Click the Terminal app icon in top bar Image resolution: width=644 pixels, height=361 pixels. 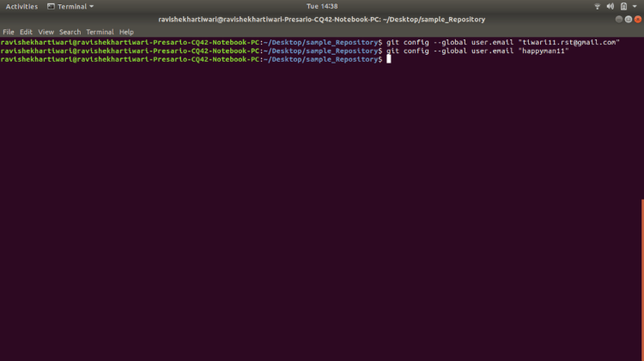click(x=52, y=6)
